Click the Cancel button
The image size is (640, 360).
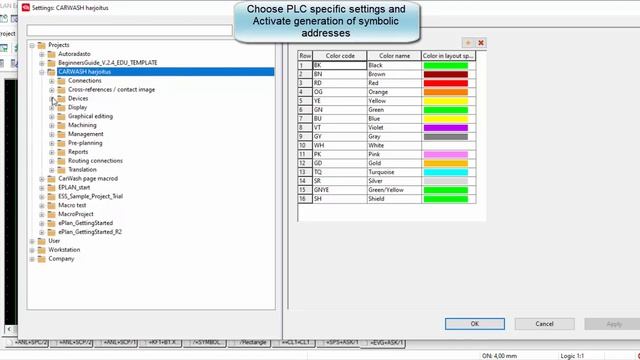point(544,324)
